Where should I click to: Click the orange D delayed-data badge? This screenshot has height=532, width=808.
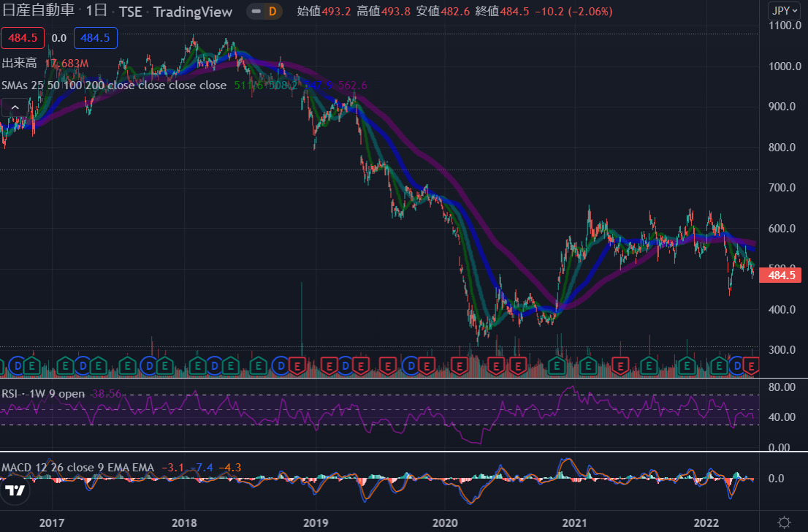coord(272,12)
